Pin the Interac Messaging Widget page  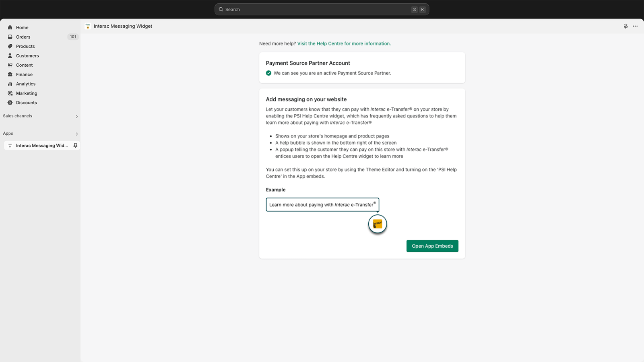[625, 26]
